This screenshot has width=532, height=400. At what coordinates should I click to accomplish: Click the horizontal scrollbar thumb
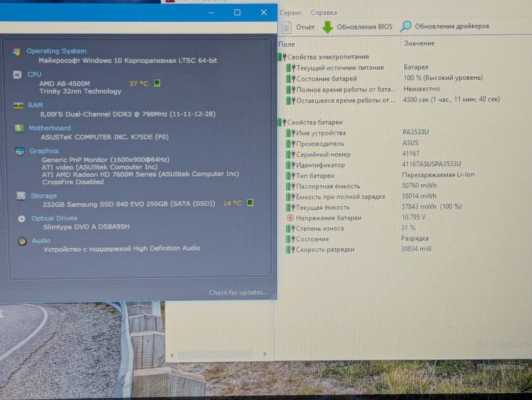215,355
